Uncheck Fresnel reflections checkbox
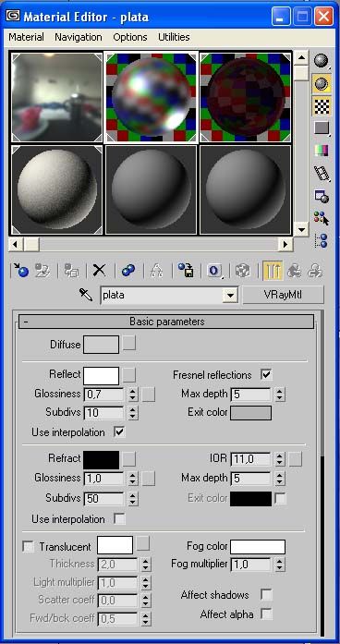 [x=266, y=374]
